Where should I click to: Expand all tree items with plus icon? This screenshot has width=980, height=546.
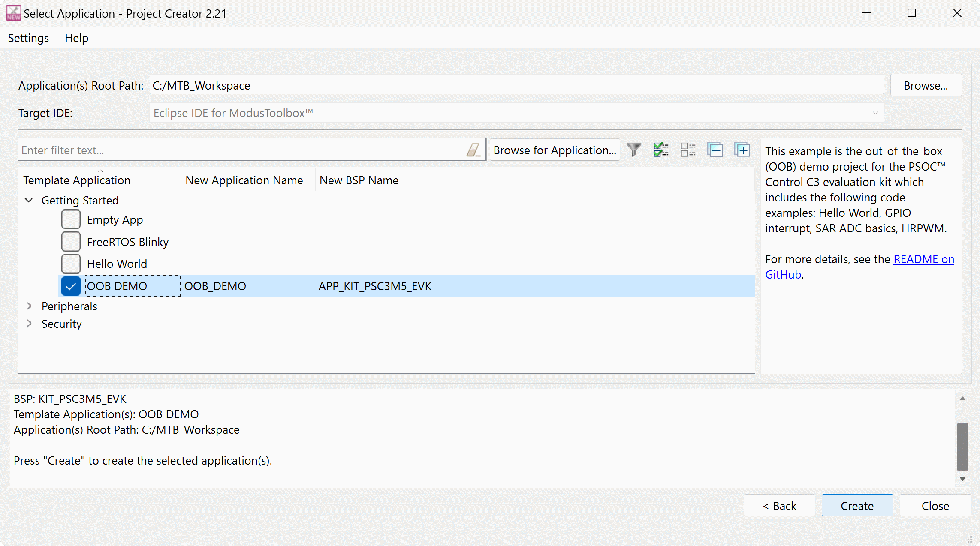742,150
